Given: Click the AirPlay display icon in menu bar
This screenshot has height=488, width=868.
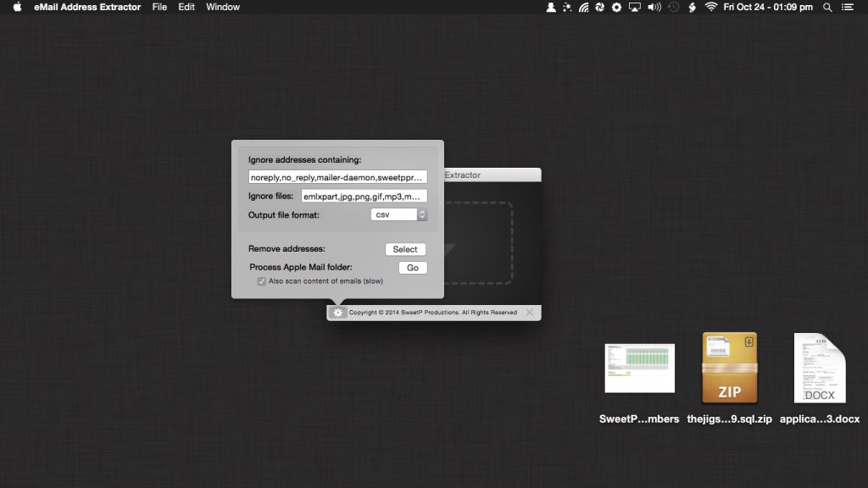Looking at the screenshot, I should point(634,7).
